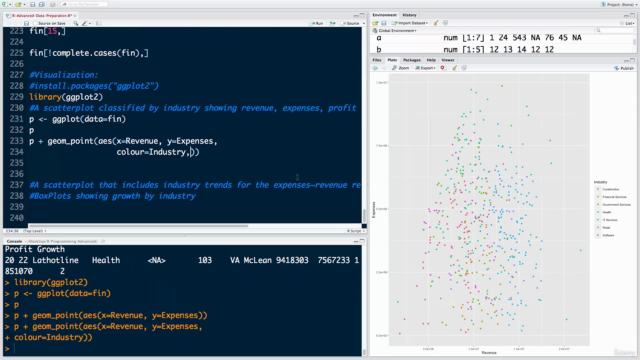Open the Project menu at the top right
Image resolution: width=640 pixels, height=360 pixels.
tap(620, 4)
